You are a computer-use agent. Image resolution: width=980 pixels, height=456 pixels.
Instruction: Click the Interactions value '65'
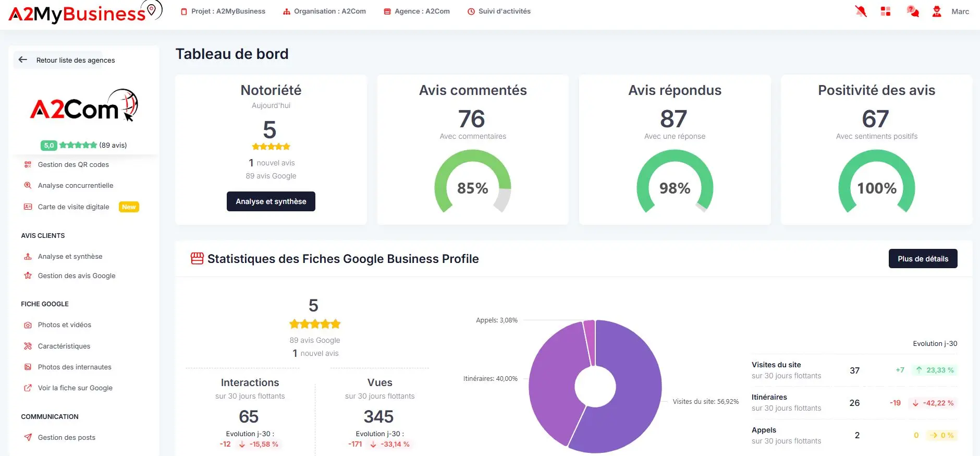tap(249, 416)
